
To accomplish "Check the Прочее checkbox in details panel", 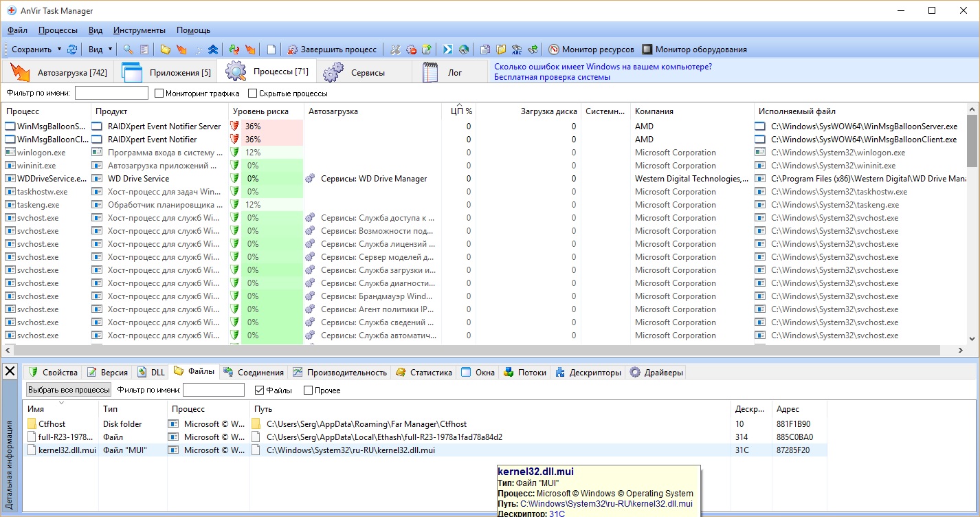I will click(307, 390).
